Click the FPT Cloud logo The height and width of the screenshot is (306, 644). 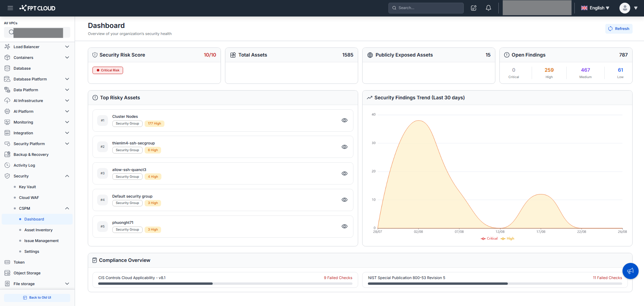pyautogui.click(x=37, y=8)
